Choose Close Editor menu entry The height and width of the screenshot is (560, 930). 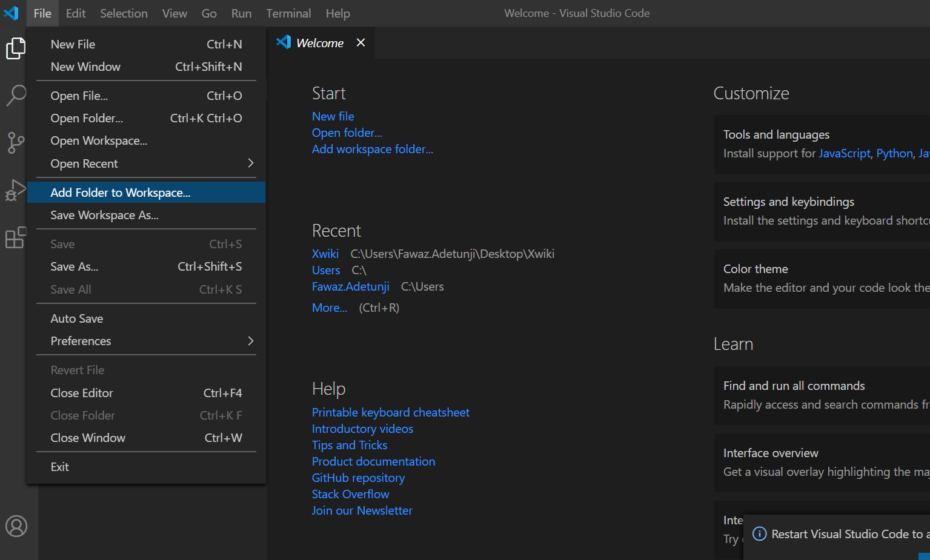(x=146, y=393)
